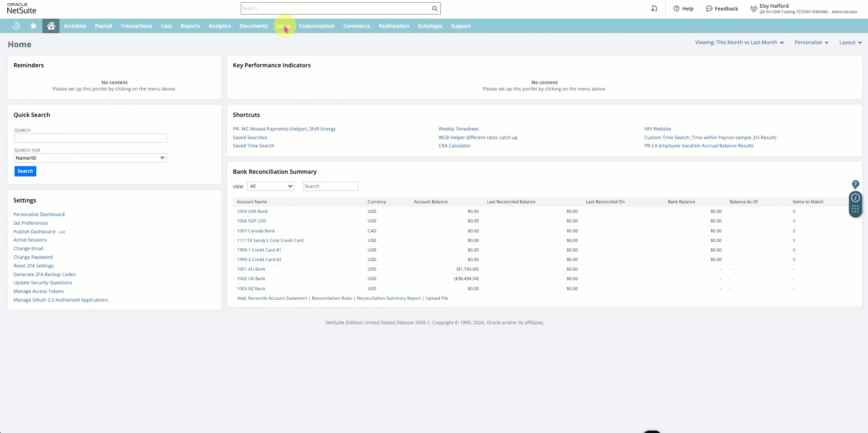
Task: Open the role switcher icon beside Elsy Halford
Action: [753, 9]
